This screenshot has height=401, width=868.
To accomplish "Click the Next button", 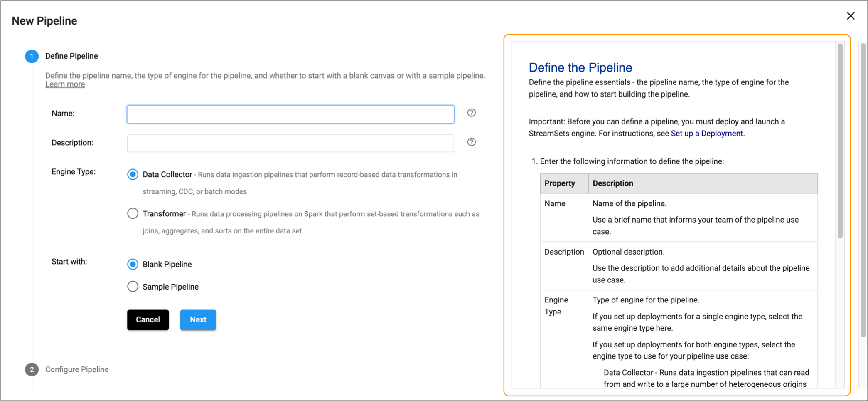I will pos(198,319).
